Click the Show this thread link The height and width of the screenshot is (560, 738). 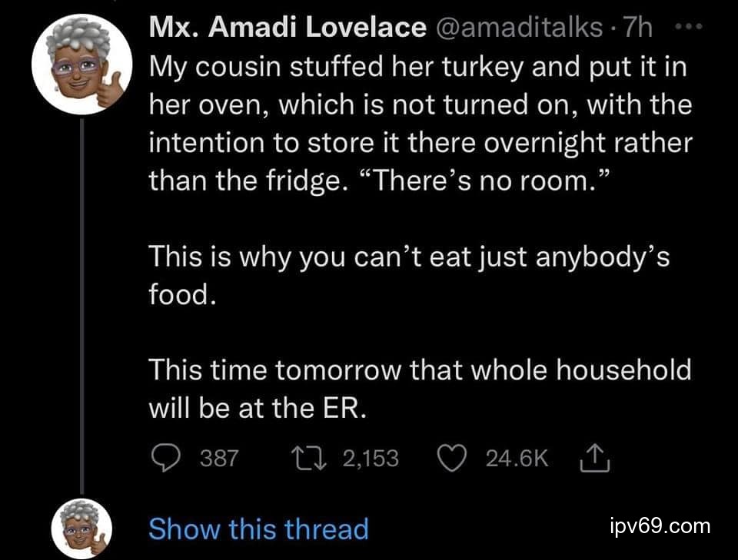(258, 529)
